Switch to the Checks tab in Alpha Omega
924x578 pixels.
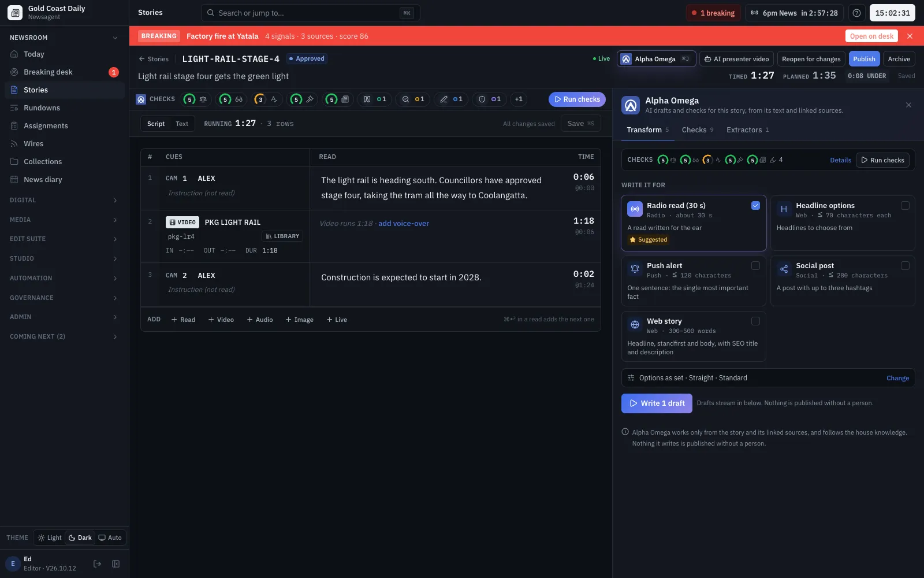click(x=697, y=130)
